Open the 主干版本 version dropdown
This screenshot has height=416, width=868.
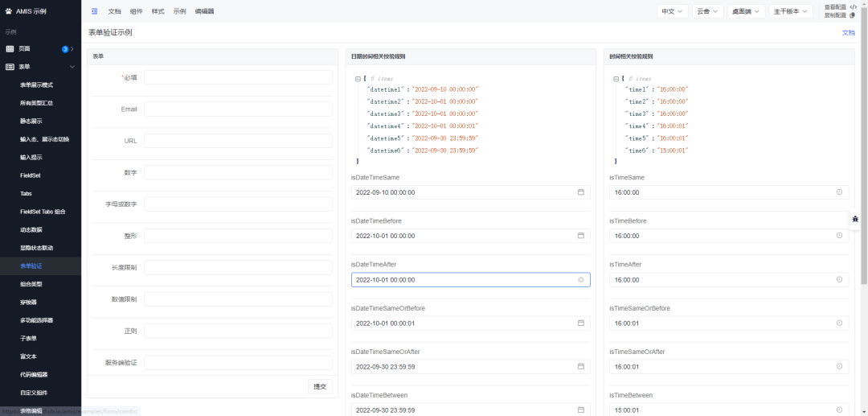point(791,11)
